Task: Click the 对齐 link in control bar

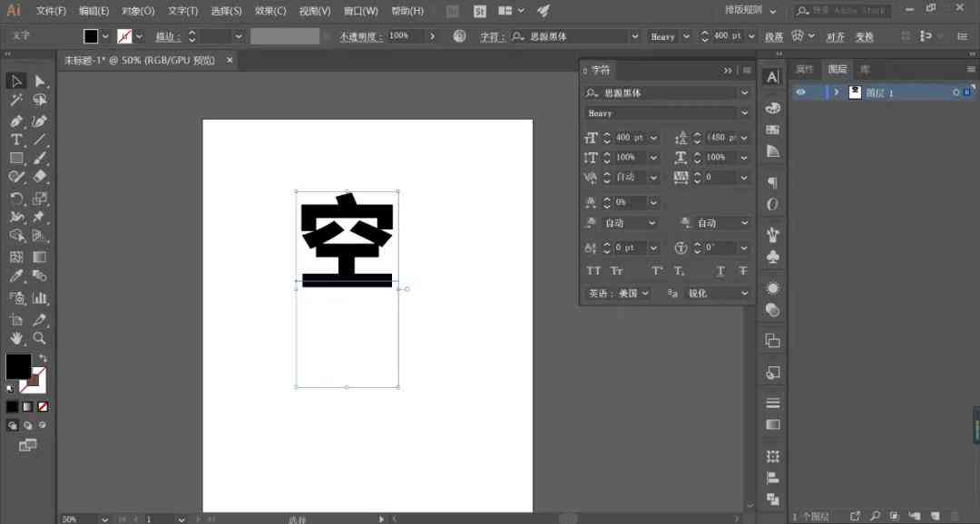Action: (x=835, y=37)
